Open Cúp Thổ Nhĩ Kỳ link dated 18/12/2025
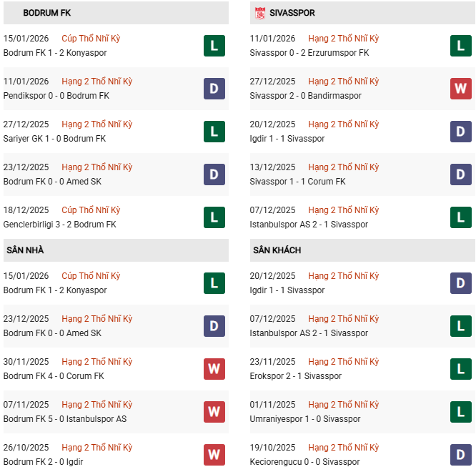Viewport: 476px width, 472px height. click(91, 210)
